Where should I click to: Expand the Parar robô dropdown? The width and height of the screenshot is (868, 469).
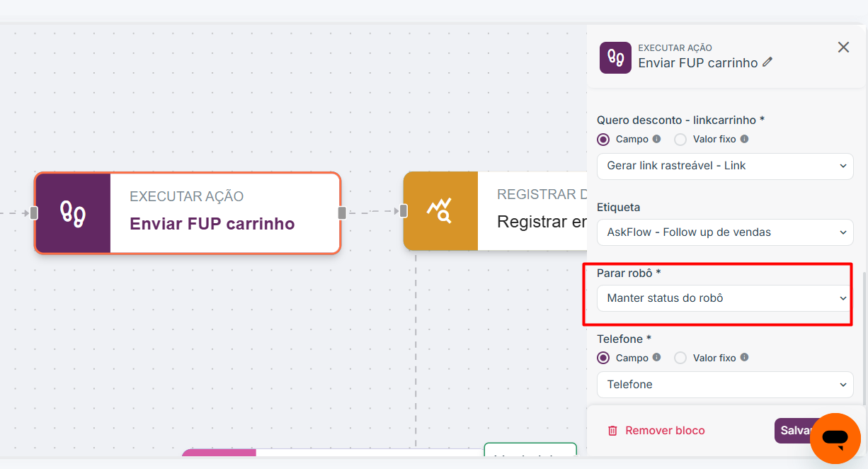click(x=725, y=298)
